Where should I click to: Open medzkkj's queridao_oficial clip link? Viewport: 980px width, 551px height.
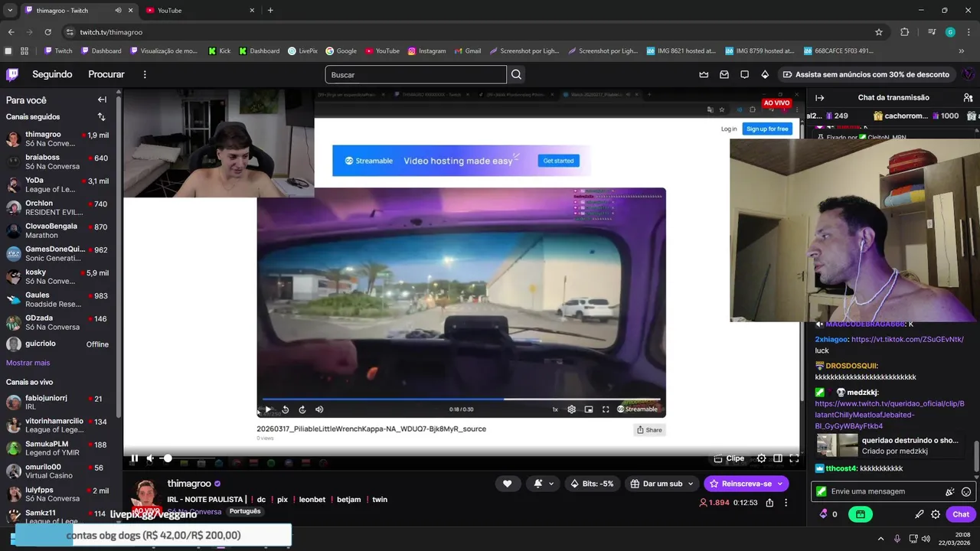890,415
